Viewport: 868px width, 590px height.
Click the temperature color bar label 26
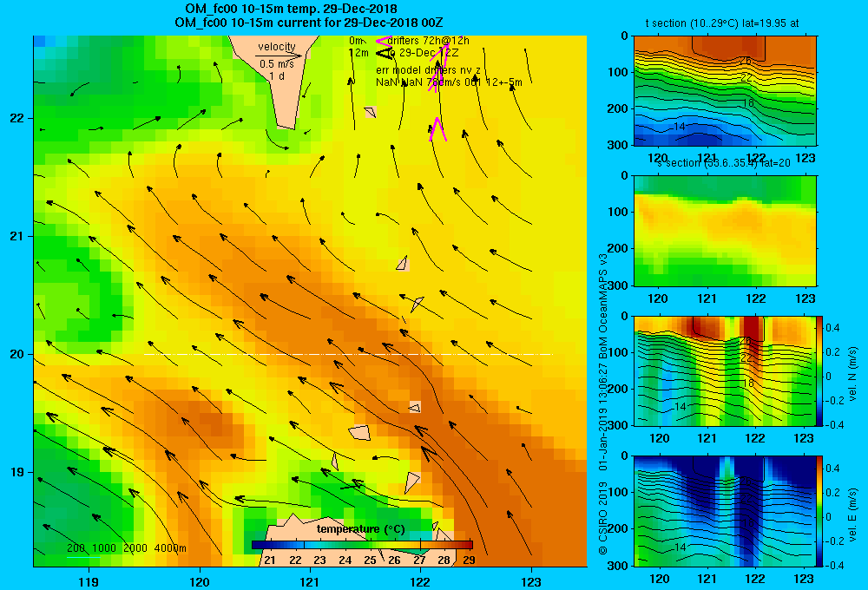pyautogui.click(x=394, y=560)
